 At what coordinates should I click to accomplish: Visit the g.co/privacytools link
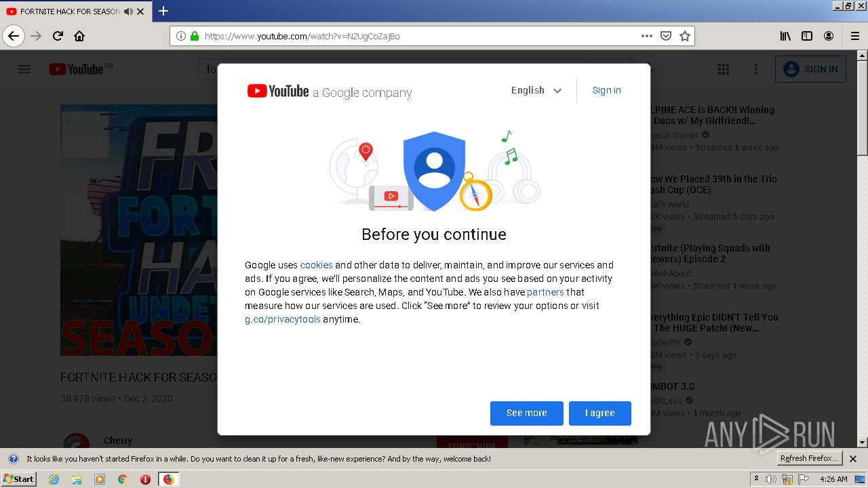pyautogui.click(x=282, y=319)
